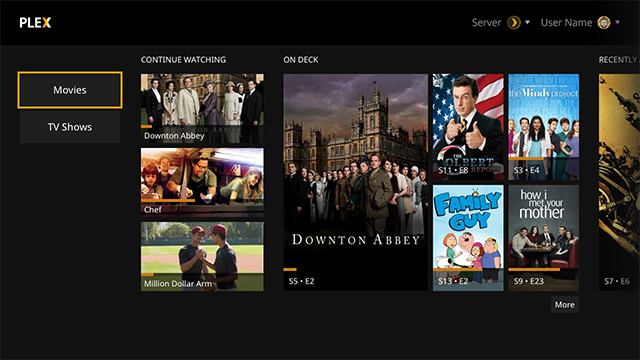Viewport: 640px width, 360px height.
Task: Open the Downton Abbey Continue Watching thumbnail
Action: point(202,108)
